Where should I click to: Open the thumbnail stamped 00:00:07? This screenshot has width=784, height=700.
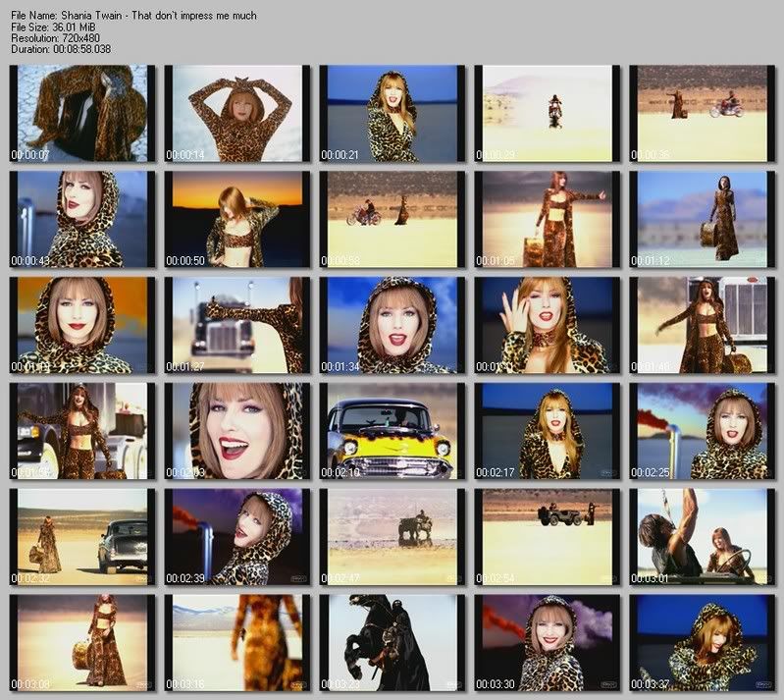[x=82, y=113]
